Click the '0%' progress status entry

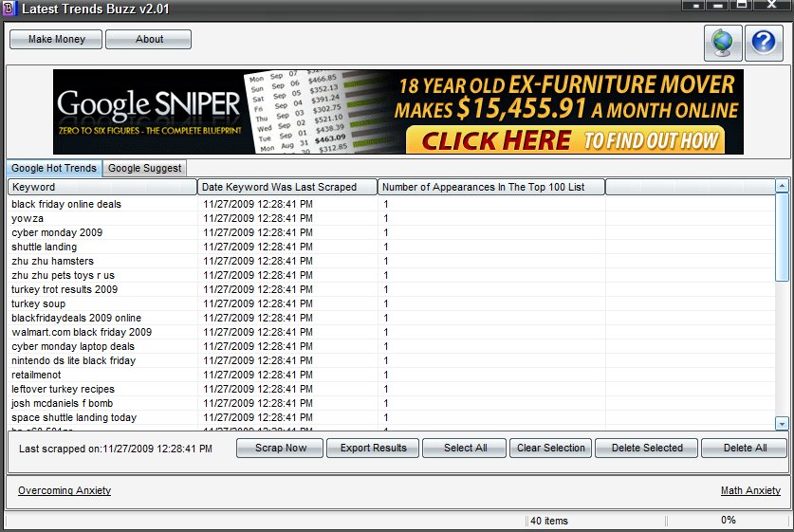(729, 520)
